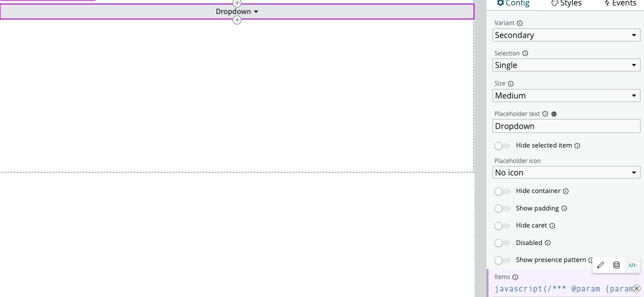This screenshot has height=297, width=644.
Task: Click the plus icon above the Dropdown component
Action: (237, 3)
